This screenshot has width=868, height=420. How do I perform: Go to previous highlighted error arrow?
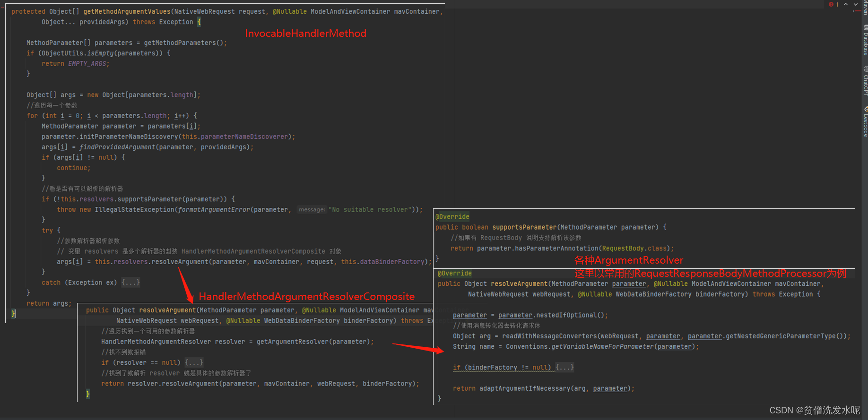(x=846, y=4)
